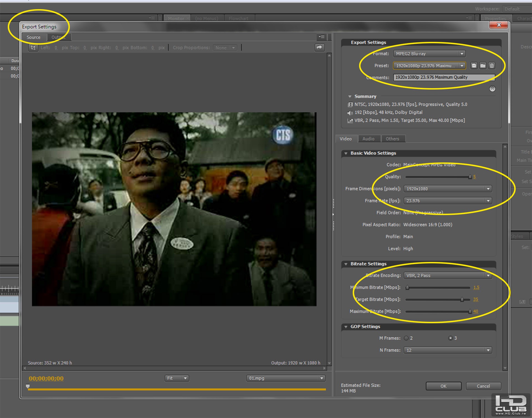532x418 pixels.
Task: Open the source panel flyout menu icon
Action: click(321, 37)
